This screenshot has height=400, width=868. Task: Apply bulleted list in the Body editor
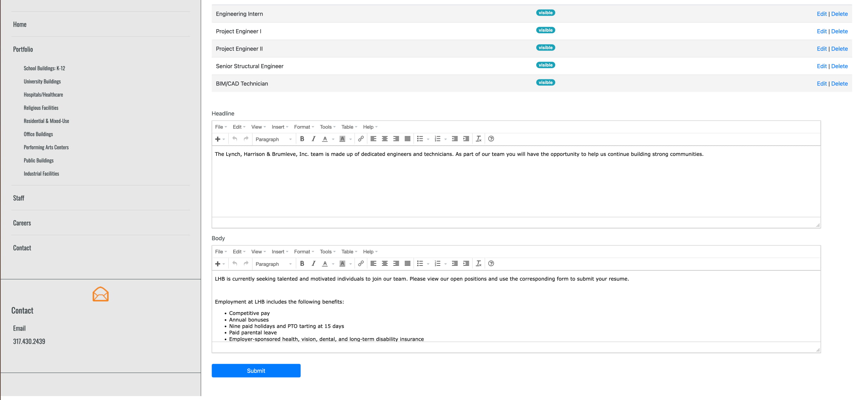point(420,264)
